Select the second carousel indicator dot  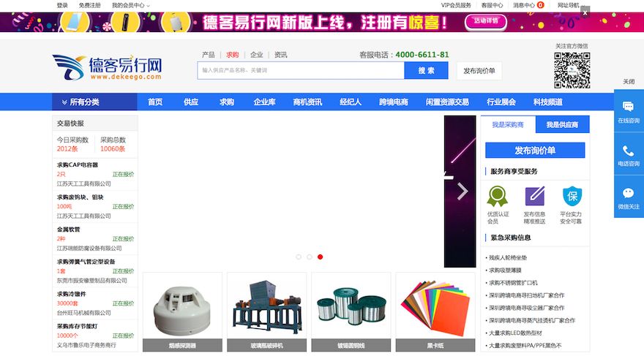tap(310, 257)
